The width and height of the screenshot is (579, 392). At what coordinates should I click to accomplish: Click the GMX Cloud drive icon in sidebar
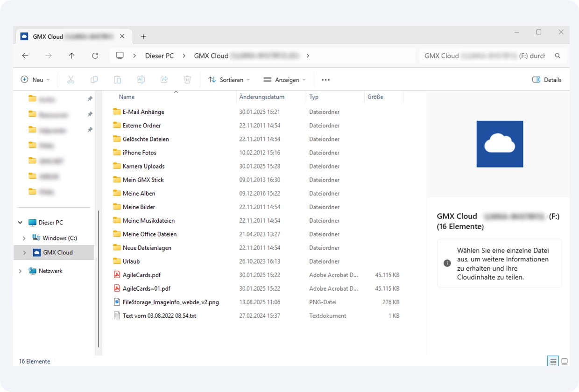37,252
